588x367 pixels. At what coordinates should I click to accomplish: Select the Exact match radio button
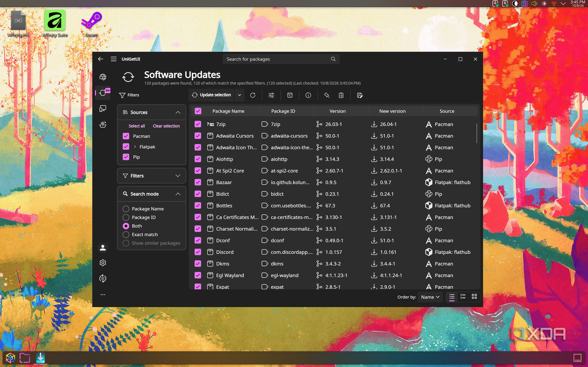[x=126, y=235]
